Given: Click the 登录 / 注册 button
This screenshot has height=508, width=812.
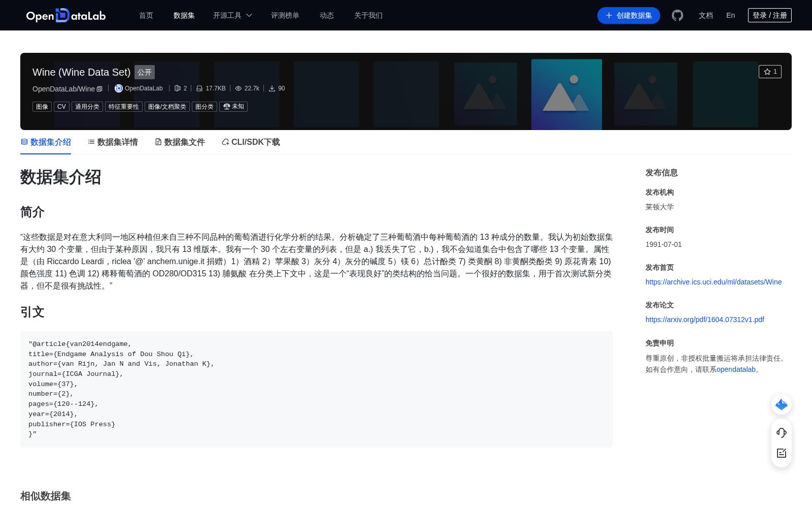Looking at the screenshot, I should point(770,15).
